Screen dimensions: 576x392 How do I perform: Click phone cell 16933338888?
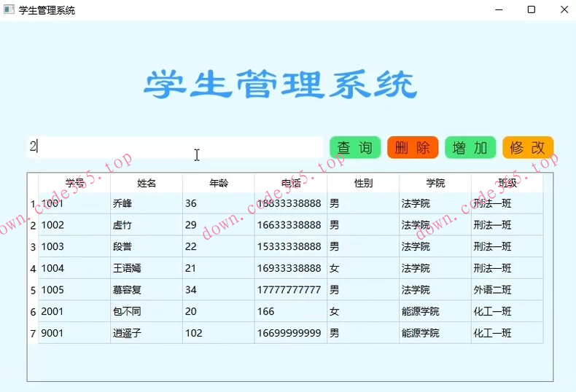[x=291, y=268]
